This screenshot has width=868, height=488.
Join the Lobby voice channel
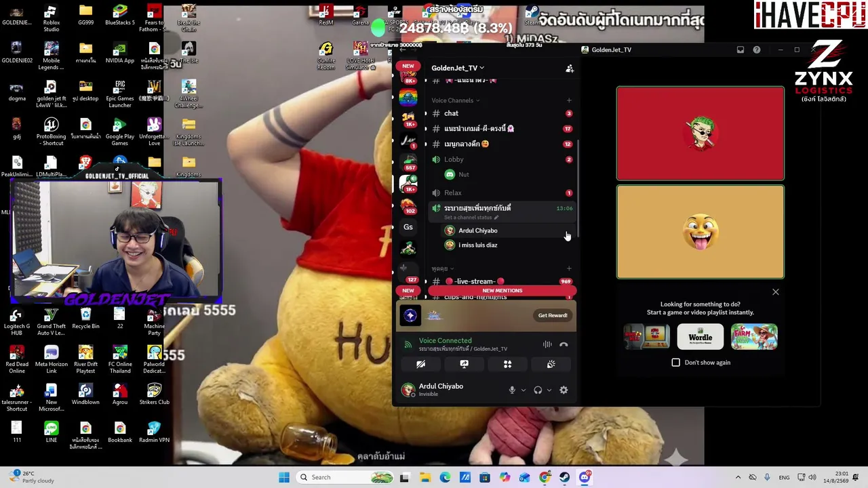[x=502, y=159]
